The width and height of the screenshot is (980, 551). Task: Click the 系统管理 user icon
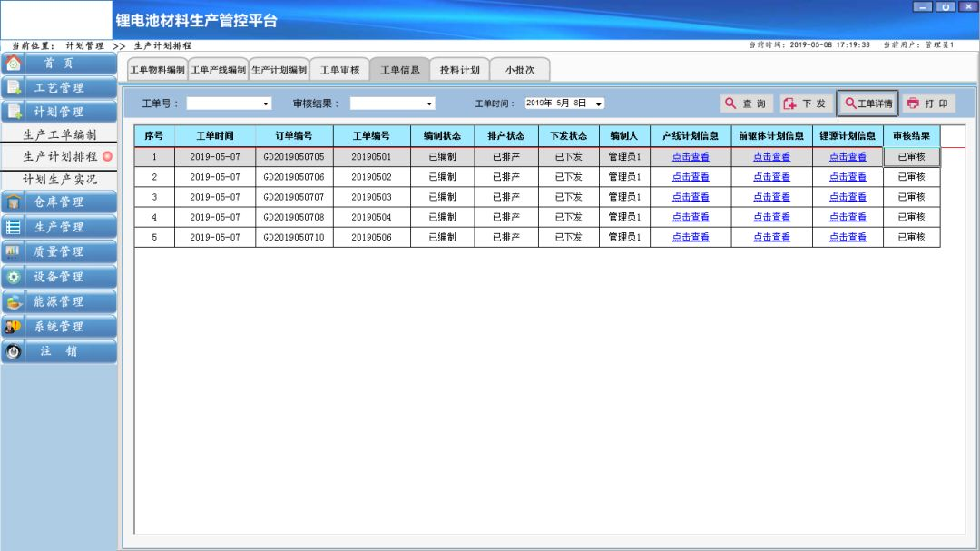tap(13, 327)
